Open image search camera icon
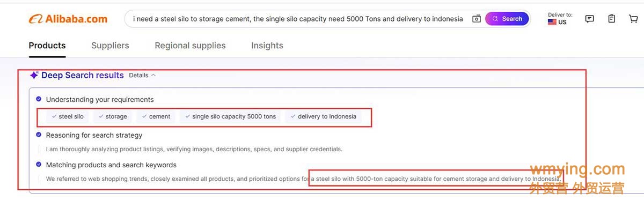 476,19
